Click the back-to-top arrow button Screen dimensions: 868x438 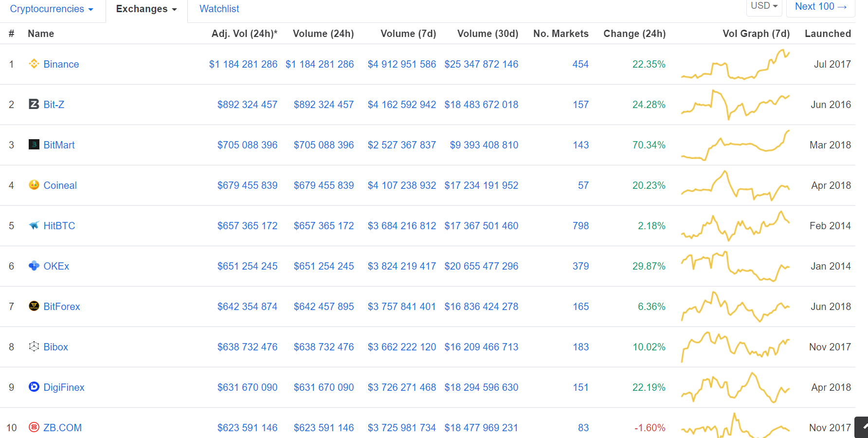coord(862,427)
